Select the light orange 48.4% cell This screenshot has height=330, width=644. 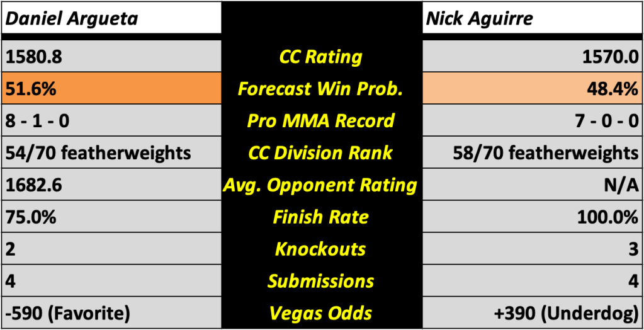point(532,89)
